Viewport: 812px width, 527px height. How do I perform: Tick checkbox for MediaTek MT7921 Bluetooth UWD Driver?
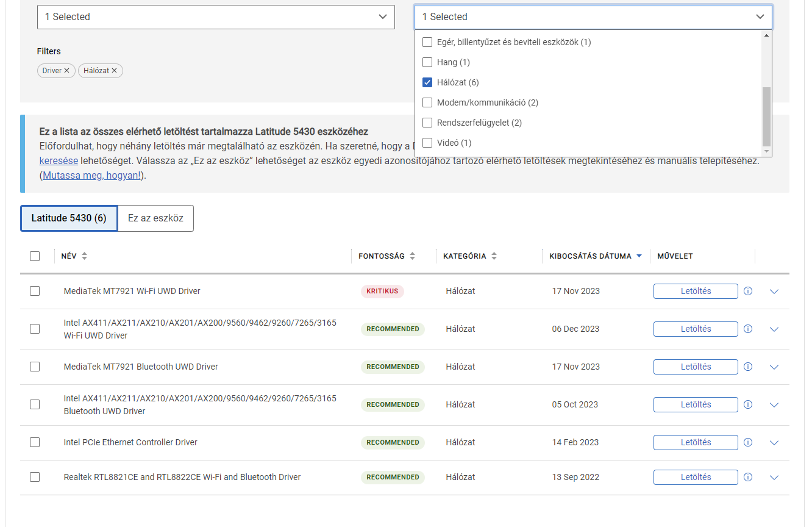point(35,367)
